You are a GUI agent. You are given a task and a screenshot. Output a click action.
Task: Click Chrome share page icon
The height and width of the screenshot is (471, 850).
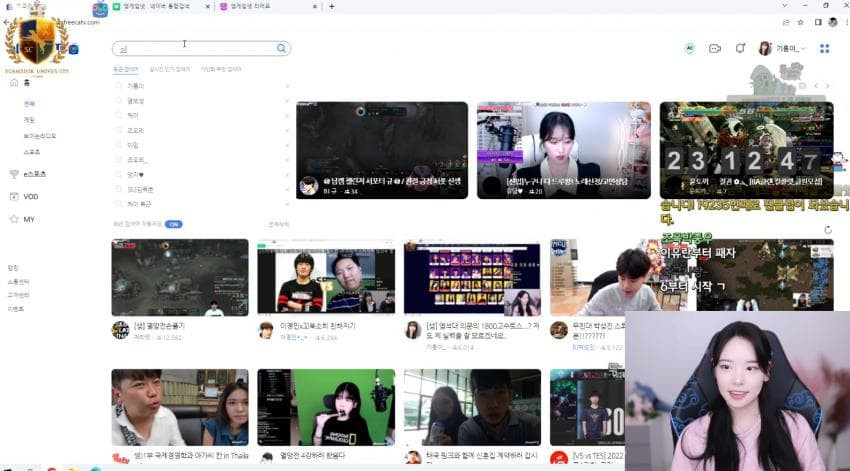pos(786,22)
